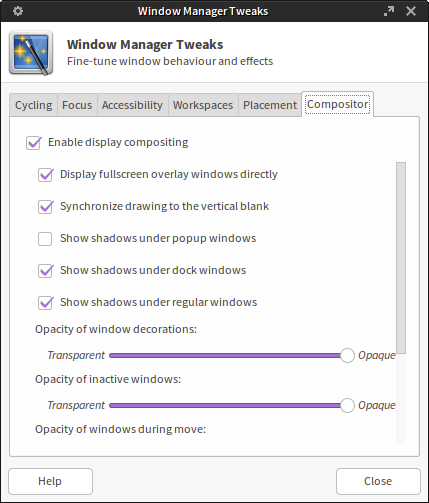Enable Show shadows under popup windows
This screenshot has height=503, width=429.
point(45,239)
